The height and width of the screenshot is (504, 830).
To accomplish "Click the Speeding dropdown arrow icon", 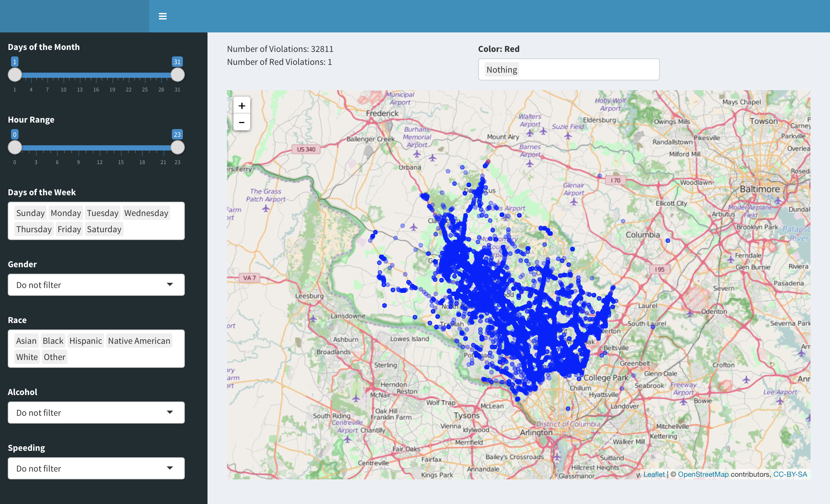I will click(170, 468).
